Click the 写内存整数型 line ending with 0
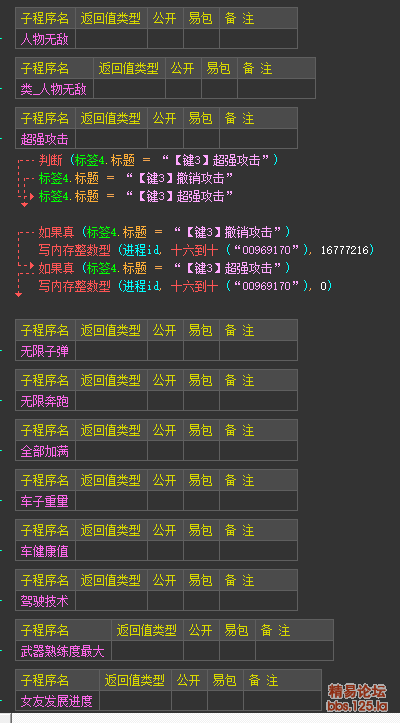The height and width of the screenshot is (723, 400). 185,286
